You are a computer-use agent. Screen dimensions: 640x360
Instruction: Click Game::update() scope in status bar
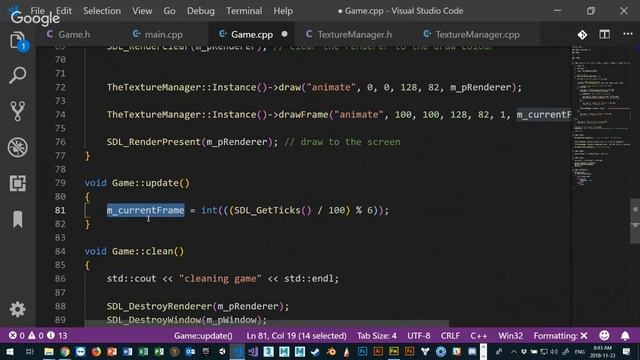(x=203, y=336)
